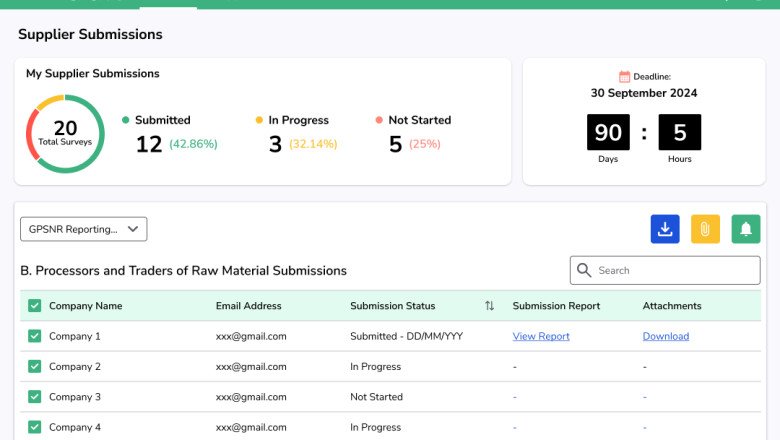Toggle the select-all Company Name checkbox

[x=34, y=306]
